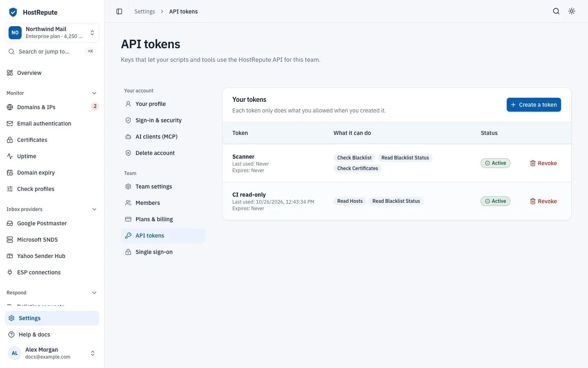Switch theme with the sun icon
The image size is (588, 368).
click(x=572, y=11)
